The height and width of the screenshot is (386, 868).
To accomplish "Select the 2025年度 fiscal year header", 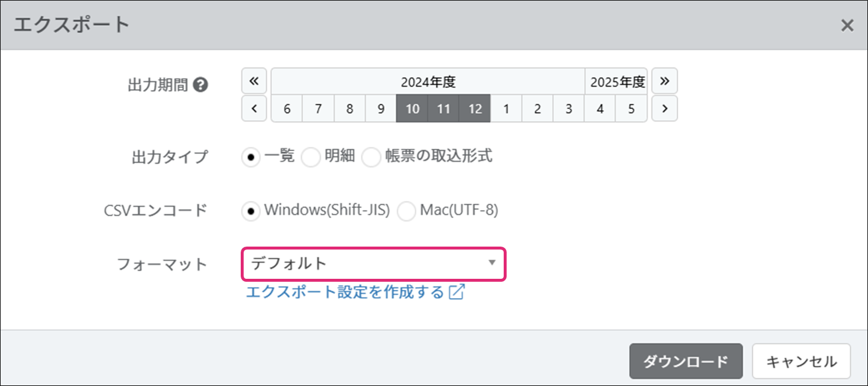I will [x=617, y=81].
